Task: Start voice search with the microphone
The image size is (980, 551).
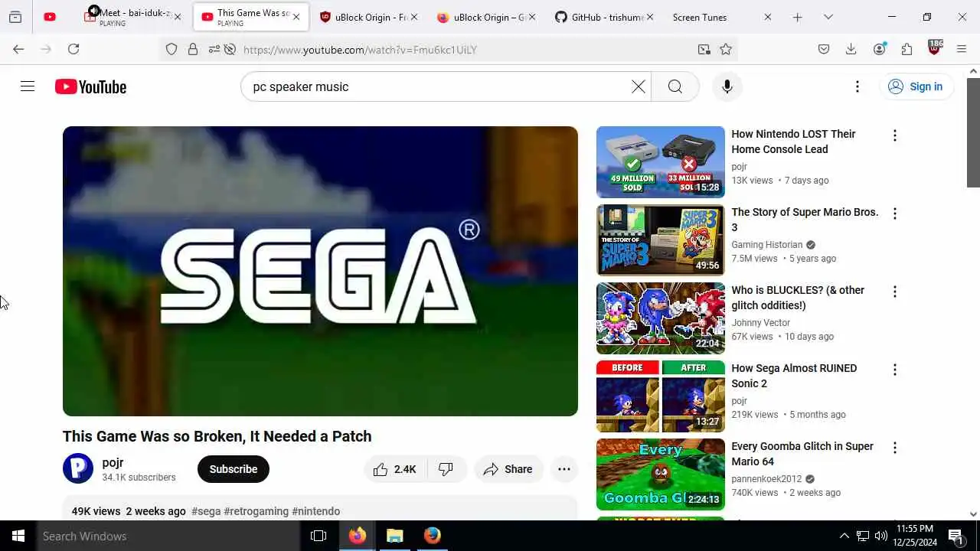Action: (727, 86)
